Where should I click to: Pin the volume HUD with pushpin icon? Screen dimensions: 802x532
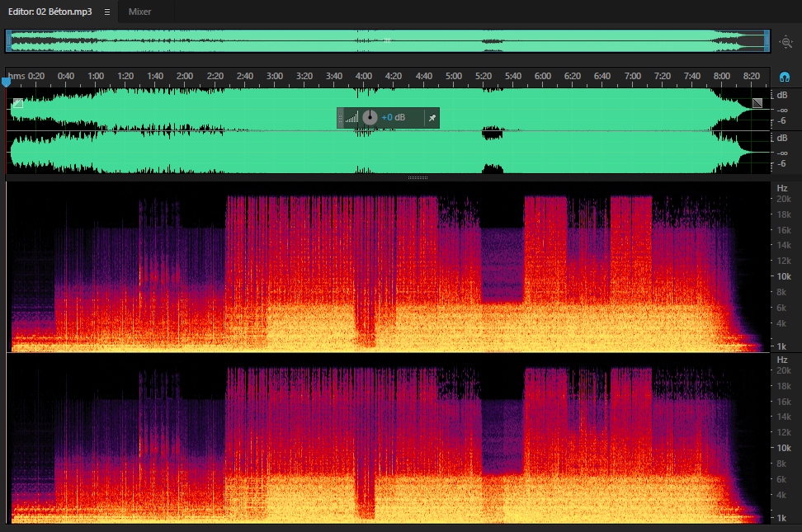click(432, 118)
